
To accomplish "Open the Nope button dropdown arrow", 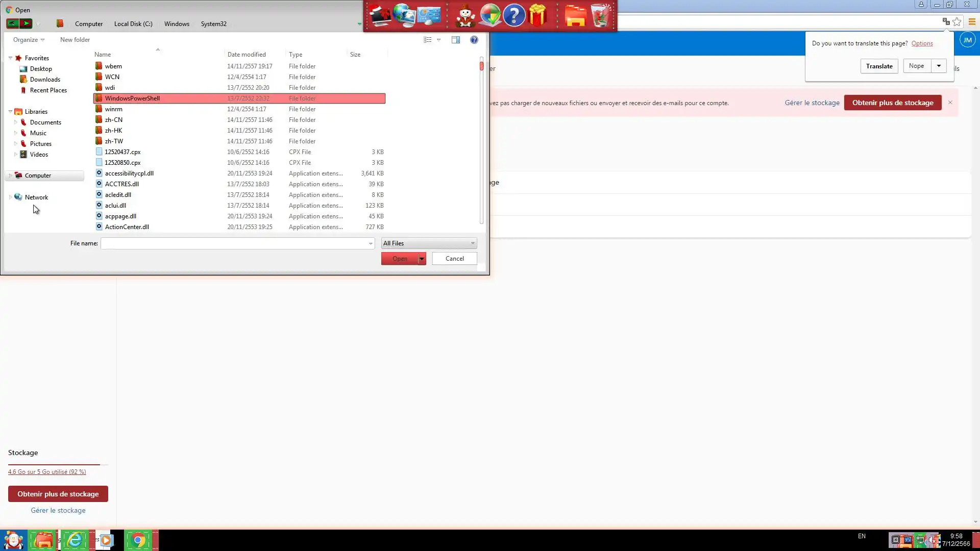I will pos(939,66).
